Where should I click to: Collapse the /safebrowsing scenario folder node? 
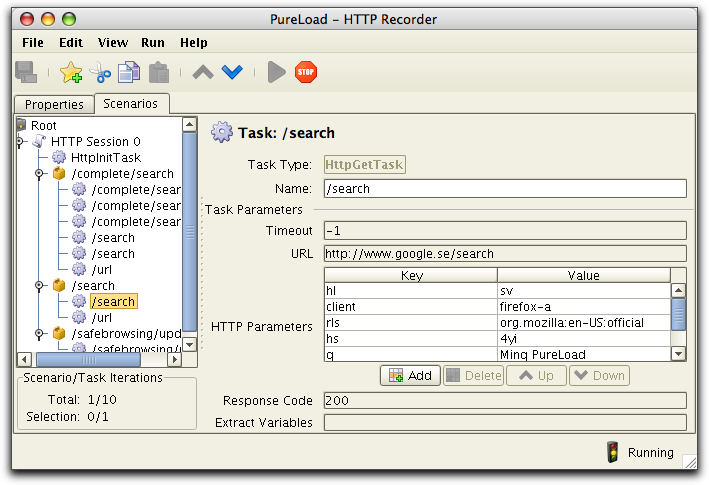(x=39, y=334)
